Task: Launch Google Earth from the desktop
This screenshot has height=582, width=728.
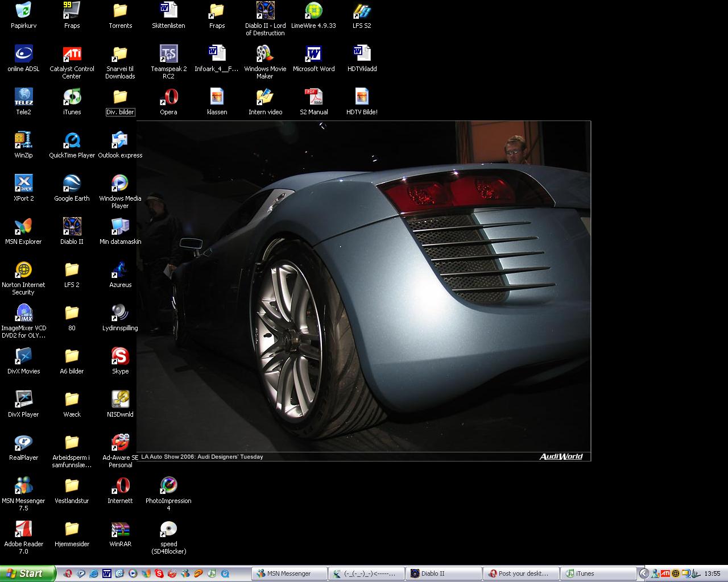Action: click(72, 184)
